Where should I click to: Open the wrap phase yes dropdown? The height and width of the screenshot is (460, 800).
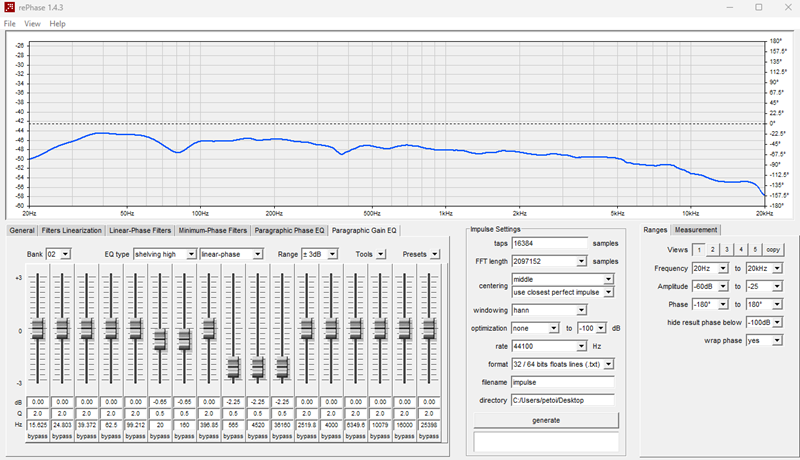coord(764,340)
